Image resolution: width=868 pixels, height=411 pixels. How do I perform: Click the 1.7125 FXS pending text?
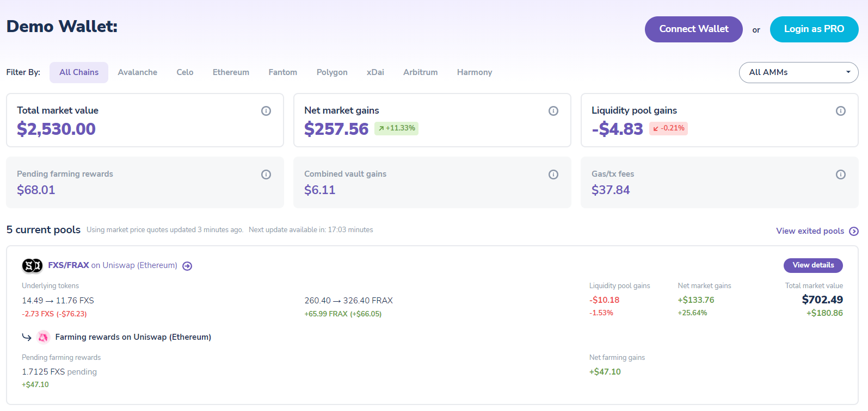point(59,372)
